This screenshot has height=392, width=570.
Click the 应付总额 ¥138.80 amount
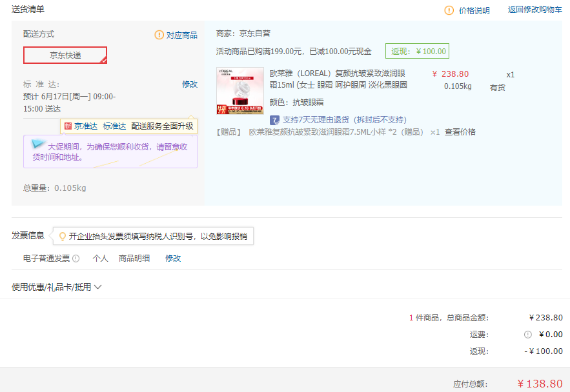pyautogui.click(x=540, y=384)
